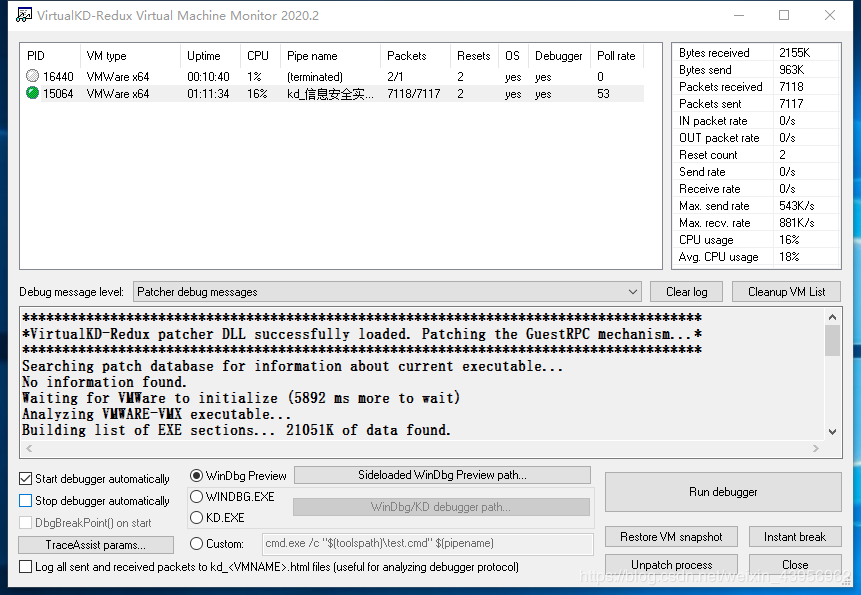The image size is (861, 595).
Task: Click the Clear log button
Action: [x=686, y=292]
